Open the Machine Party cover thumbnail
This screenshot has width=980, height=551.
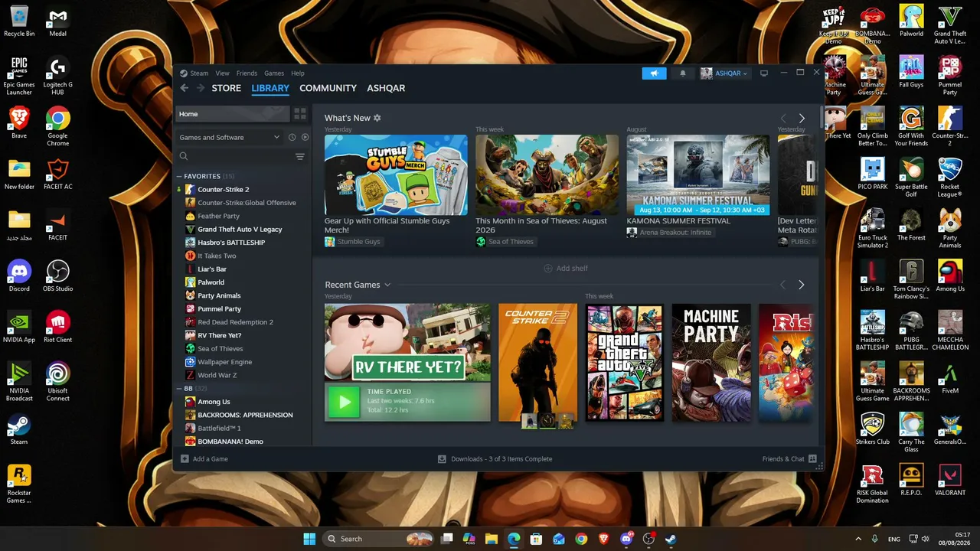(x=711, y=363)
